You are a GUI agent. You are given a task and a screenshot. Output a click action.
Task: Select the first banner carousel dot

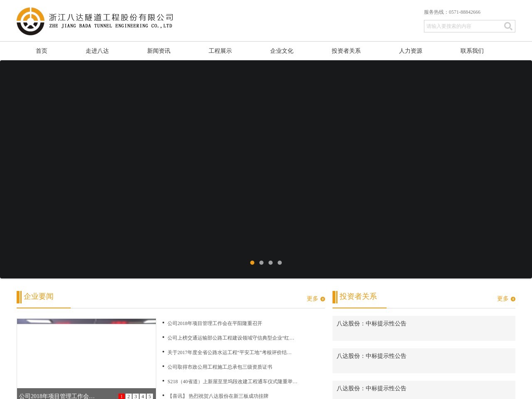pos(252,263)
